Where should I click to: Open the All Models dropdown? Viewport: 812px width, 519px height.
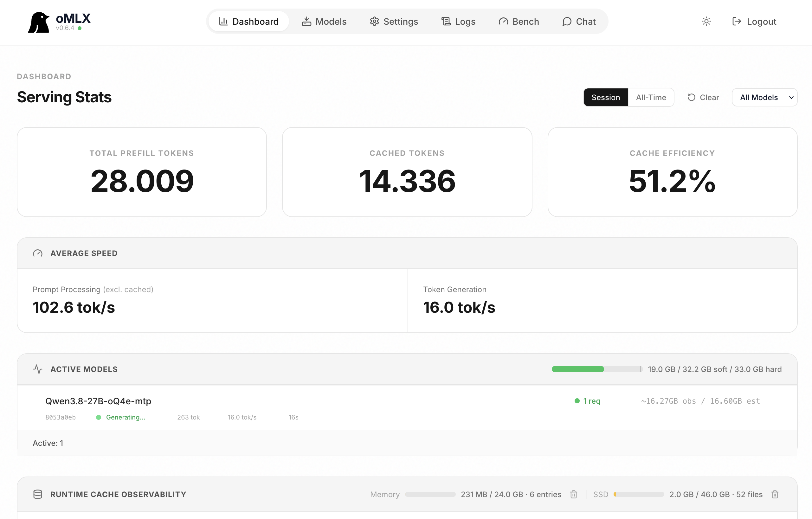764,97
